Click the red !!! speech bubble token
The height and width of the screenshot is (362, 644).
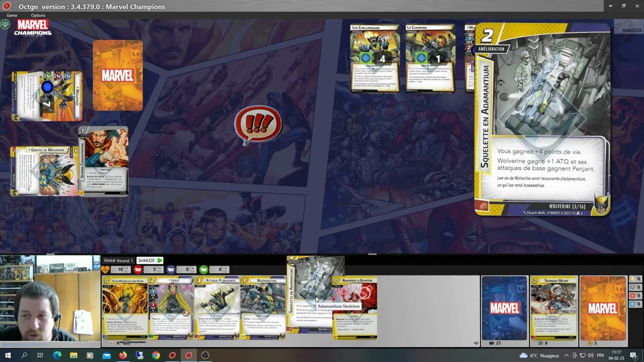click(x=258, y=125)
